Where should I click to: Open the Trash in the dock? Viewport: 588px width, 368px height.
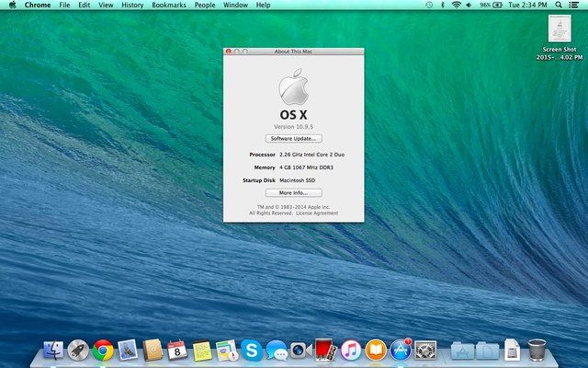click(537, 350)
